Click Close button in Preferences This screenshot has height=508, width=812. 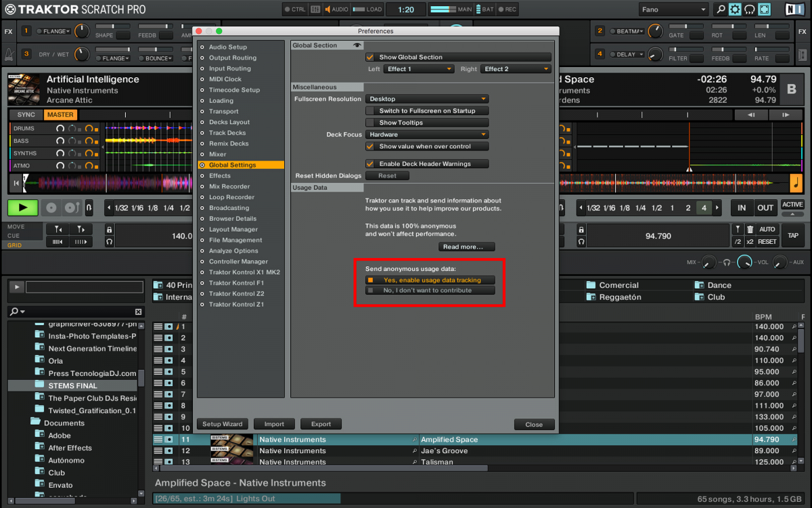click(534, 425)
